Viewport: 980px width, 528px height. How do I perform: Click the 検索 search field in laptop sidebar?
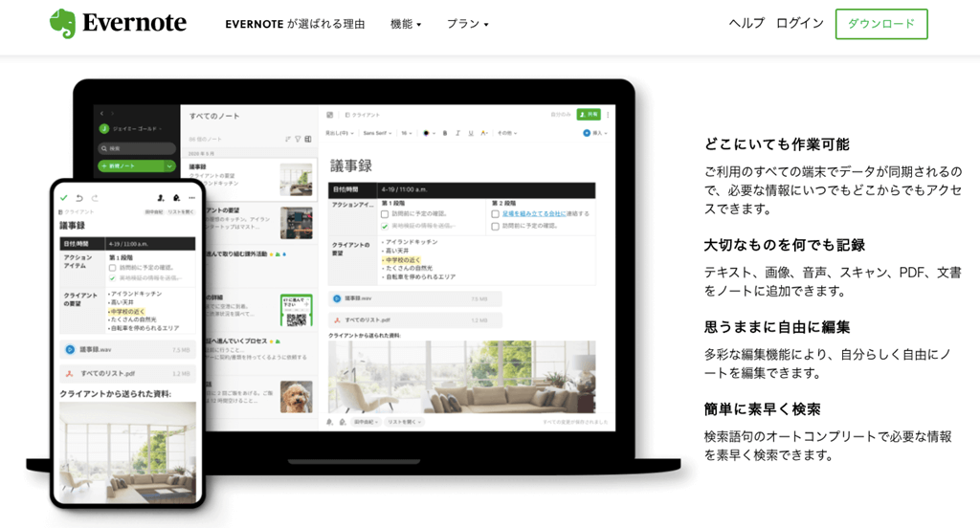(137, 148)
